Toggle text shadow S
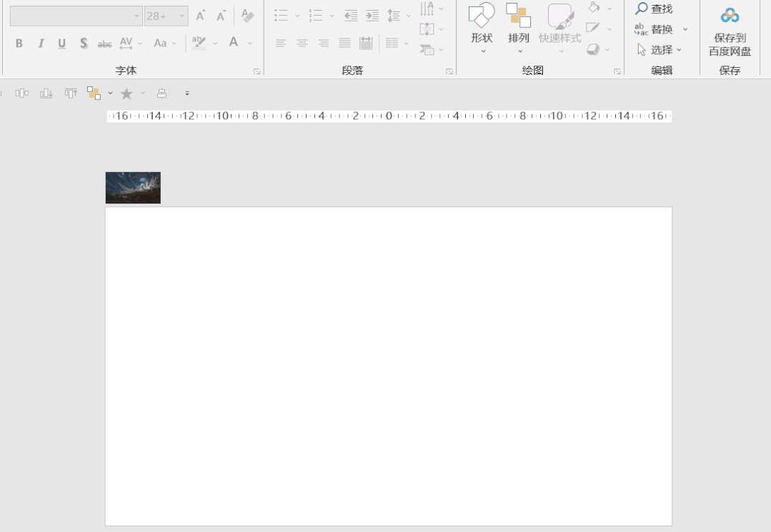 84,44
